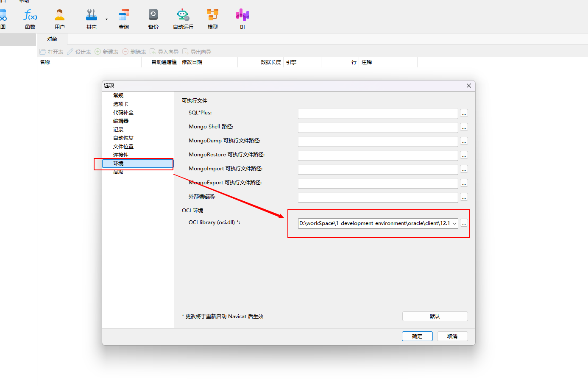The height and width of the screenshot is (386, 588).
Task: Click the 确定 button
Action: point(417,336)
